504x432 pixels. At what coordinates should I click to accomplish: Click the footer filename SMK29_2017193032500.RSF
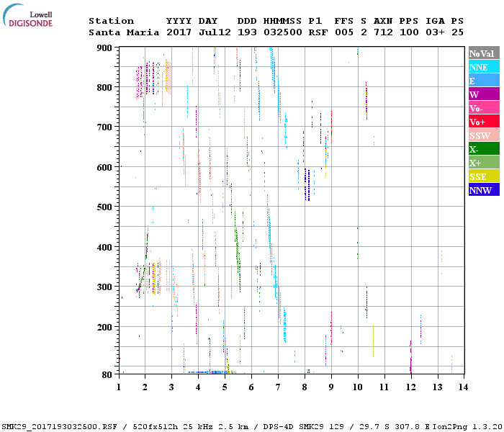tap(60, 427)
